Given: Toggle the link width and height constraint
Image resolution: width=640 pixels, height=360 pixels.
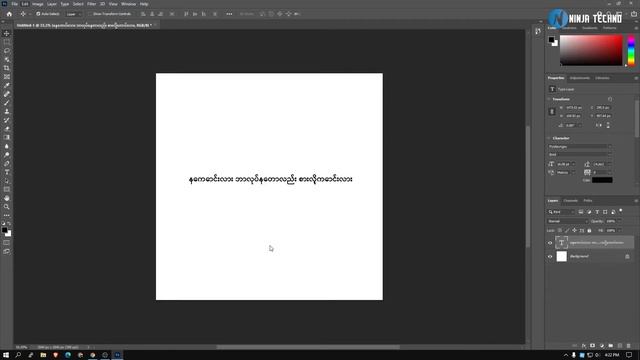Looking at the screenshot, I should click(x=552, y=111).
